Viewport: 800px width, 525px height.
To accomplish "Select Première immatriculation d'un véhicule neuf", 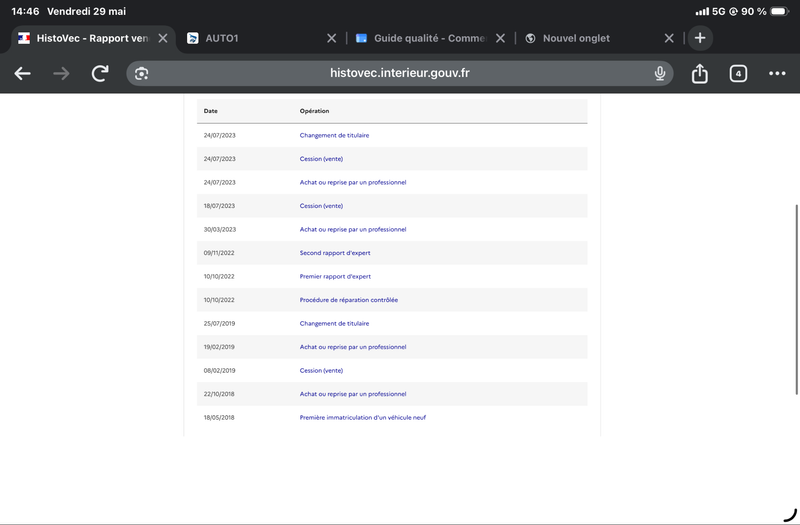I will coord(362,417).
